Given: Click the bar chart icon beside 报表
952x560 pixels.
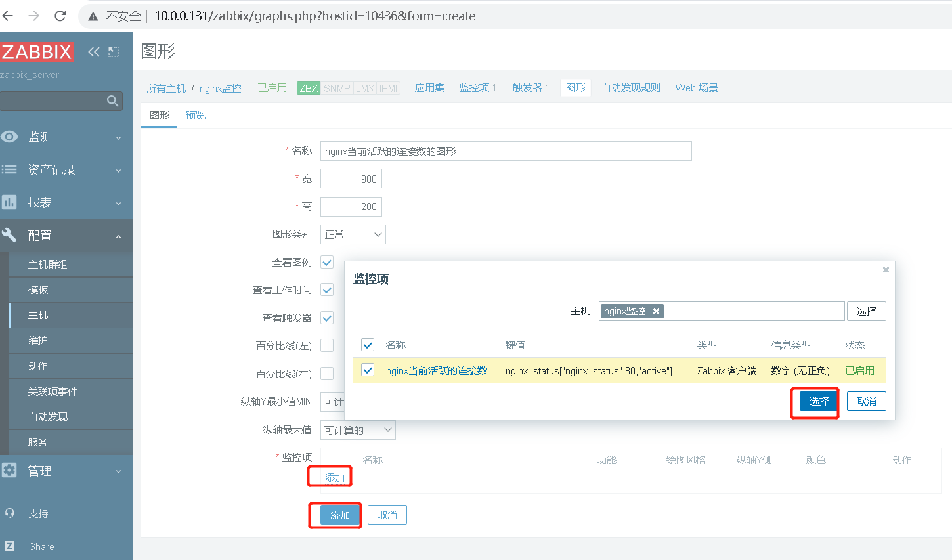Looking at the screenshot, I should coord(9,202).
